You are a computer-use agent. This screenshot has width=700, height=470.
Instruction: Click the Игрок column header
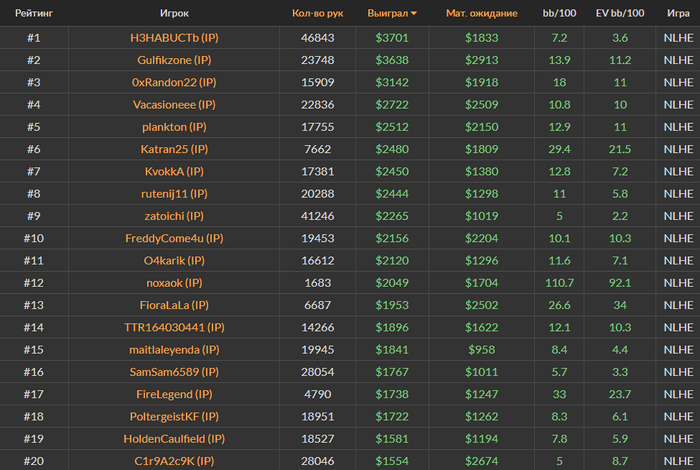(x=174, y=13)
